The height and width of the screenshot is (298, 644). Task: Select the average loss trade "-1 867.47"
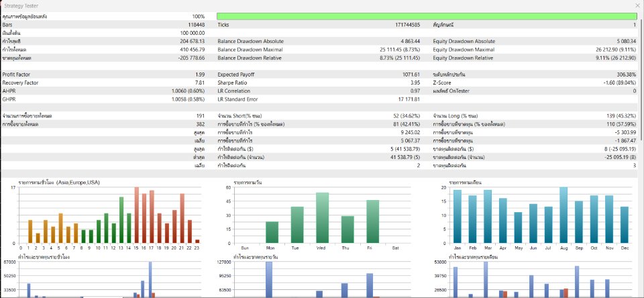[x=626, y=140]
